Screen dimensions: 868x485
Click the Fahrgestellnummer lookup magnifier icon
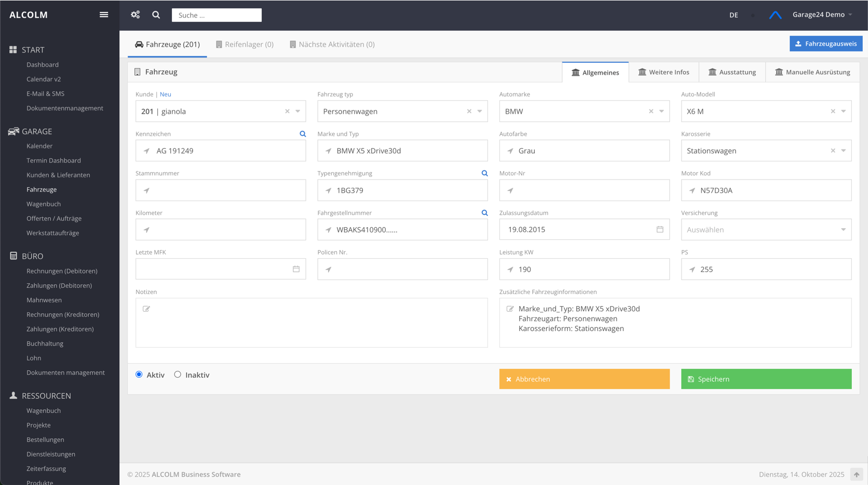484,213
